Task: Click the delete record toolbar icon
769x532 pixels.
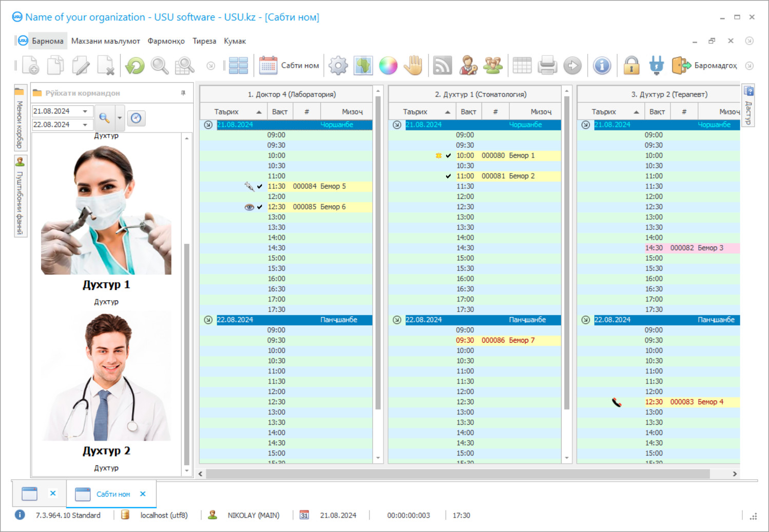Action: (106, 65)
